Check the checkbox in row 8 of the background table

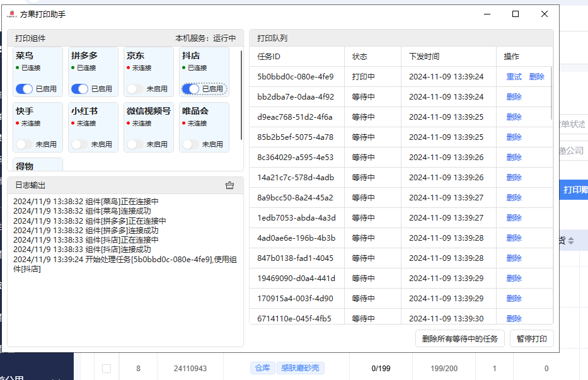point(107,368)
